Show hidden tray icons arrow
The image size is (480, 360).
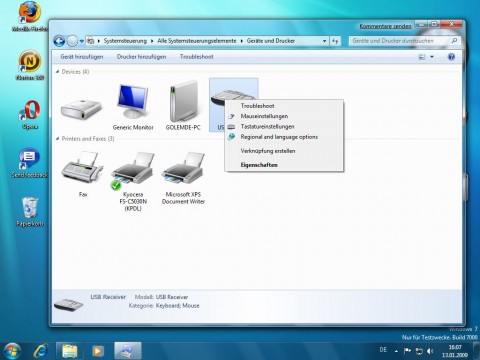(x=396, y=351)
